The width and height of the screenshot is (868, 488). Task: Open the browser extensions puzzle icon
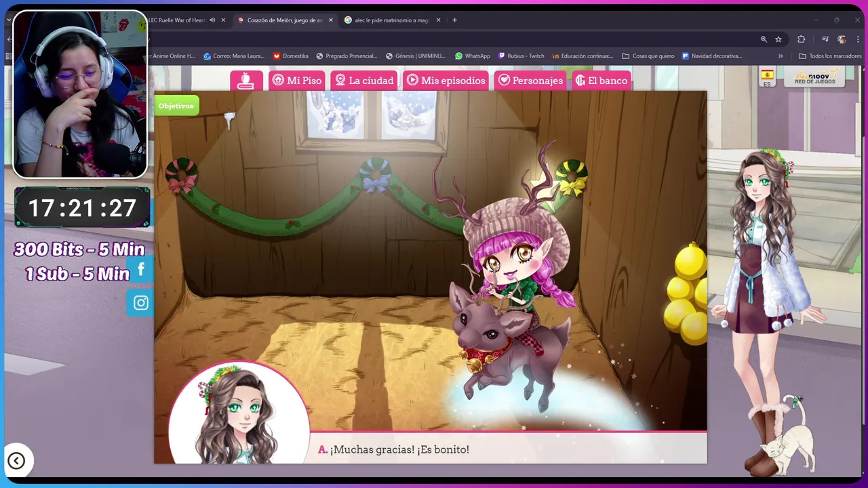click(801, 39)
